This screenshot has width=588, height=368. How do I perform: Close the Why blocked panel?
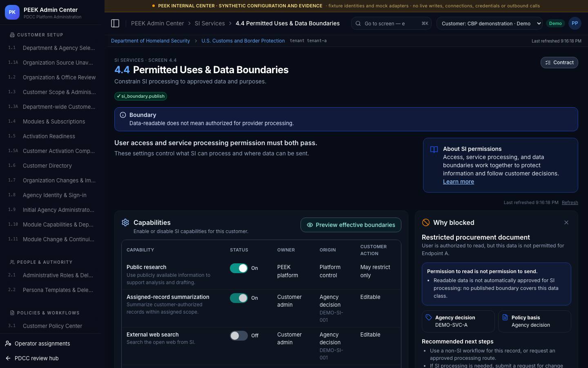566,222
